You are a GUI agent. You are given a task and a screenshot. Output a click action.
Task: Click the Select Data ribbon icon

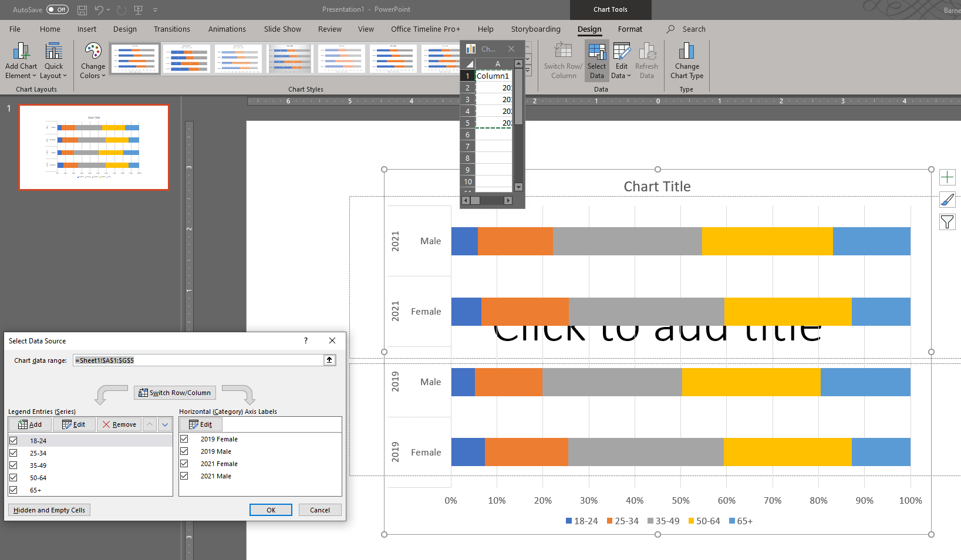pos(597,52)
